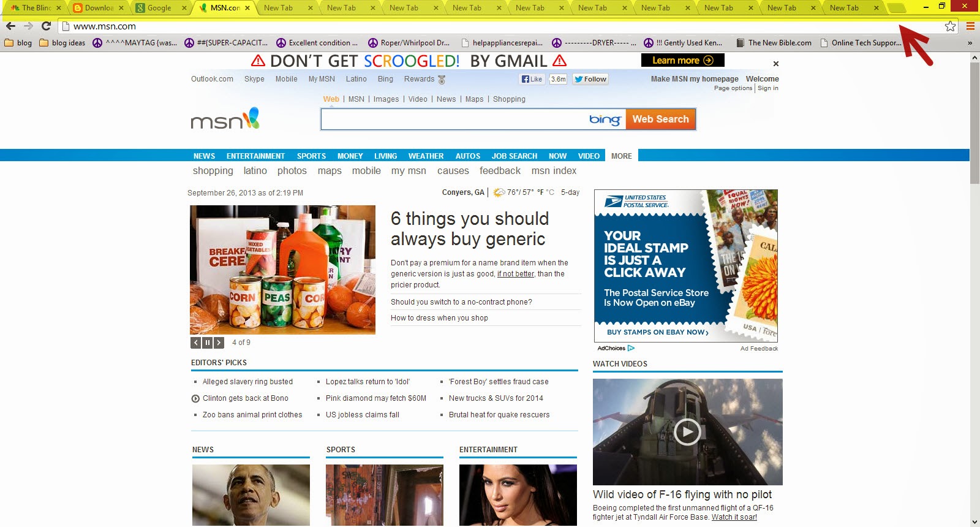Select the Images search scope

tap(386, 99)
